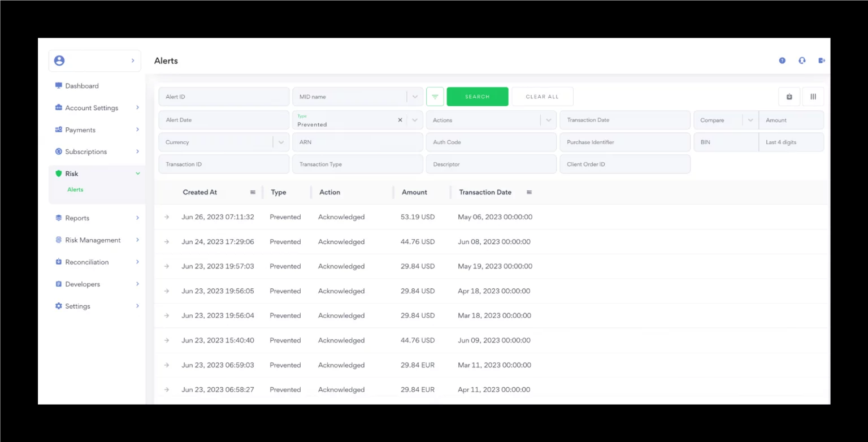Open the support headset icon
Screen dimensions: 868x442
(802, 60)
